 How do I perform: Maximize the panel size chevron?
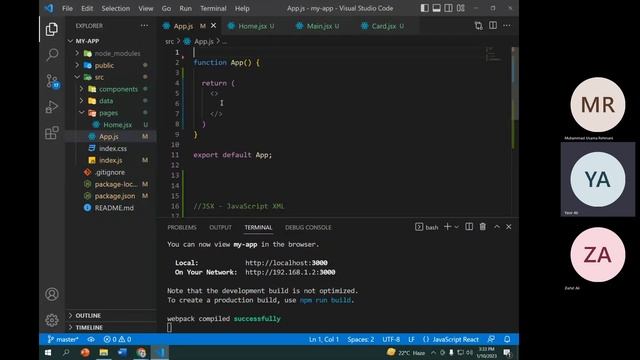coord(497,227)
